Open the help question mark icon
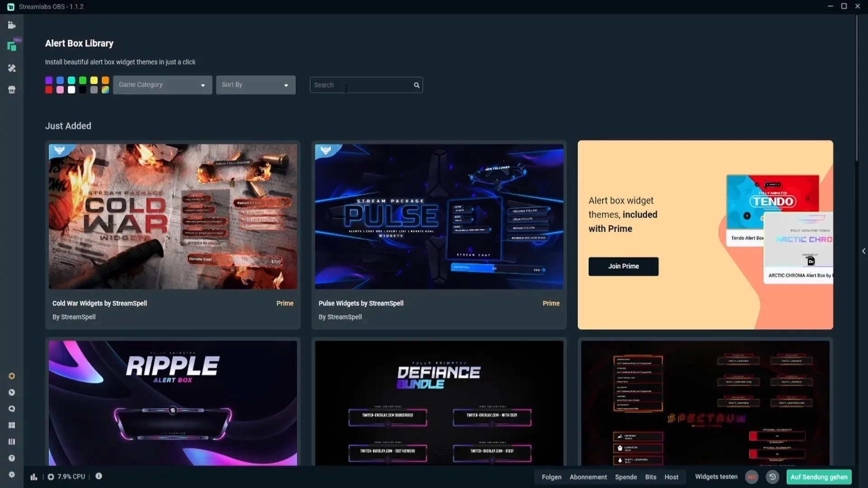 pyautogui.click(x=12, y=458)
